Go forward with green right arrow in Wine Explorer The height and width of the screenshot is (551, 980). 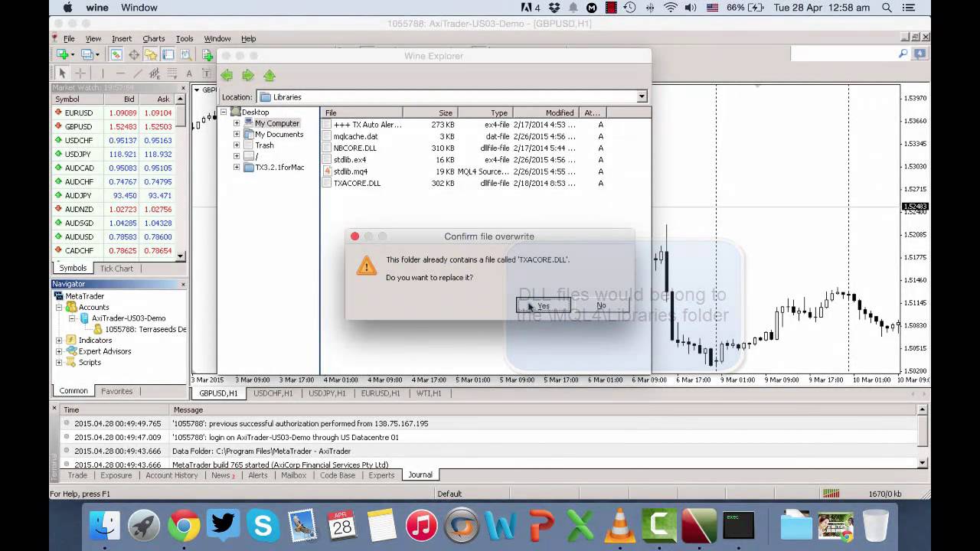pos(247,75)
